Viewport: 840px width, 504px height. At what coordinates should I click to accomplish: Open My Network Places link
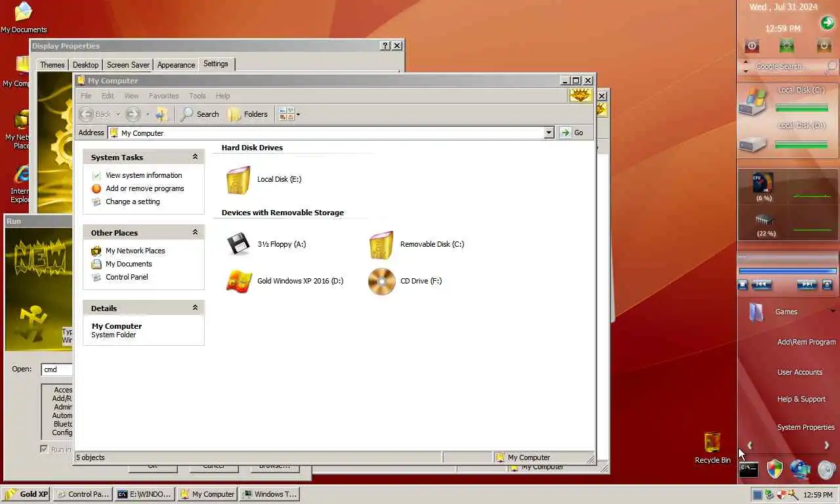point(135,251)
